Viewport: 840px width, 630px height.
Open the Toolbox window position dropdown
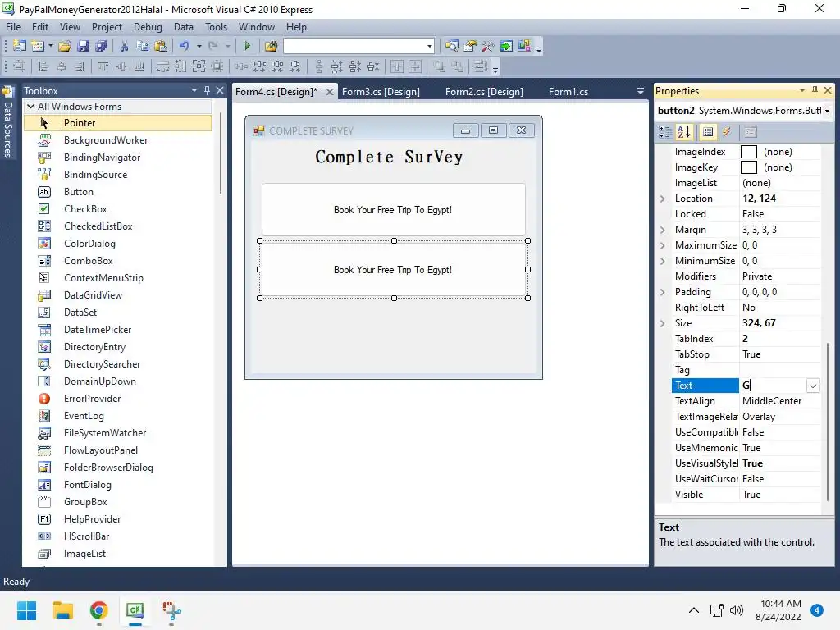[x=194, y=90]
